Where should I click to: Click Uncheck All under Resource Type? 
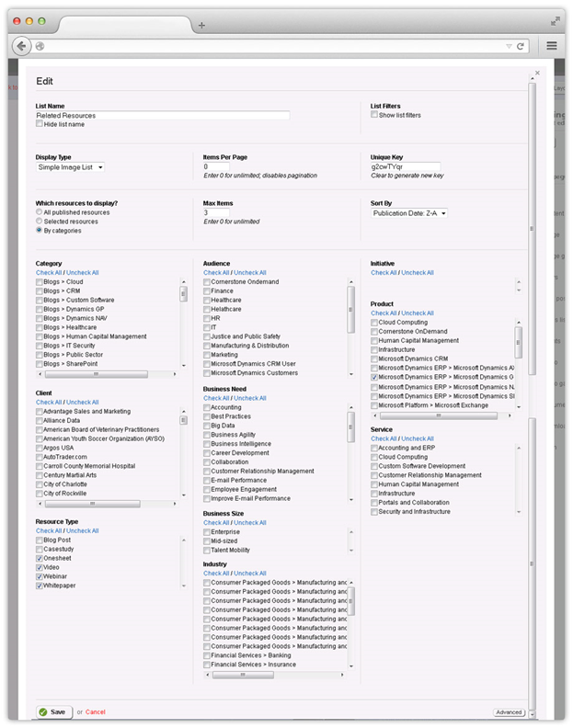click(82, 530)
